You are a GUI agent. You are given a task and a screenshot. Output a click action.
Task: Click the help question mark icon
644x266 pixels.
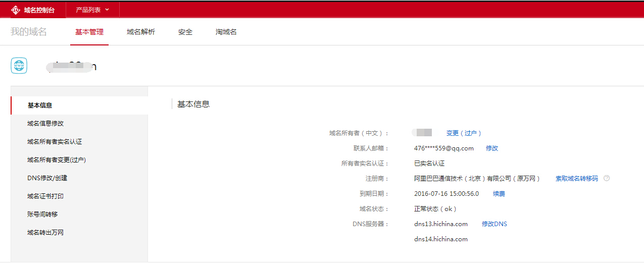tap(607, 178)
